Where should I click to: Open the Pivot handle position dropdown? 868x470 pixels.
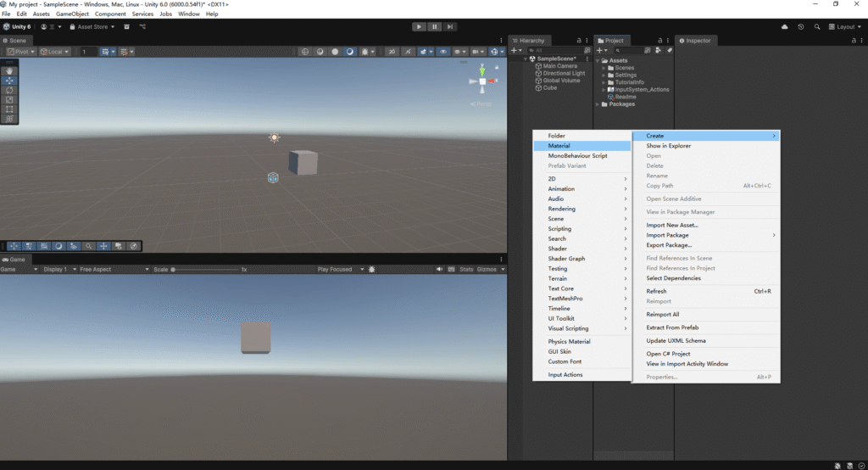pos(21,52)
